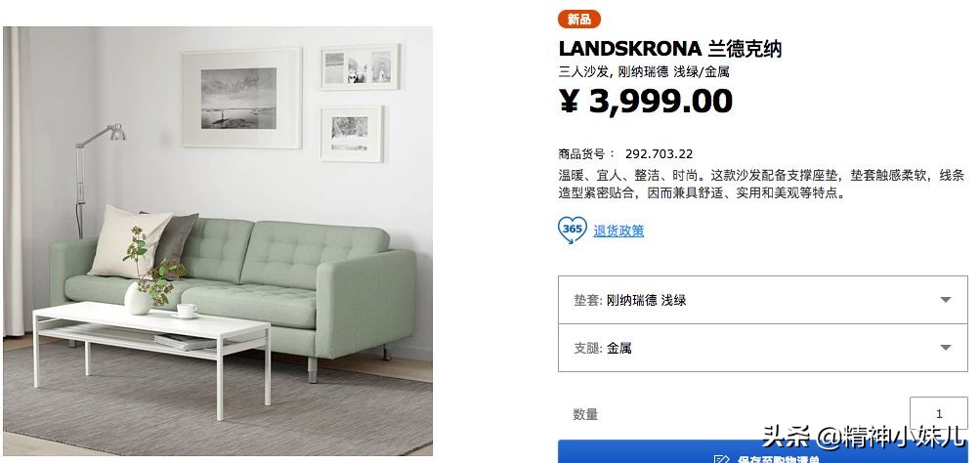Click the pencil list icon in blue button
The width and height of the screenshot is (980, 463).
pyautogui.click(x=721, y=459)
